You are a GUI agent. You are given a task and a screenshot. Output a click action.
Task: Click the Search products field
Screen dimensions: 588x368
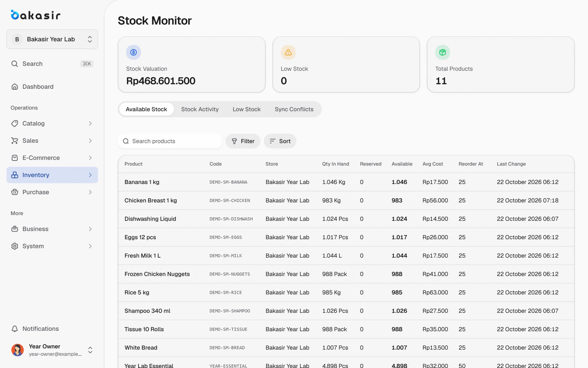[x=170, y=141]
